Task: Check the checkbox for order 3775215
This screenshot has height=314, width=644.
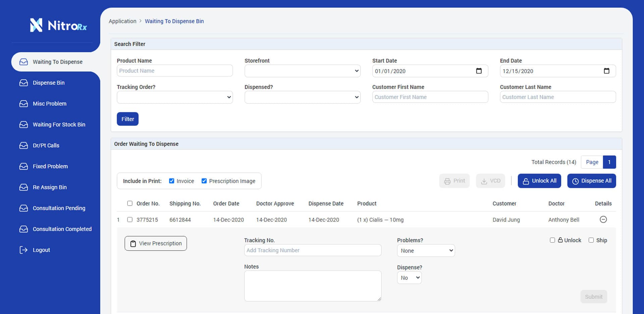Action: coord(130,220)
